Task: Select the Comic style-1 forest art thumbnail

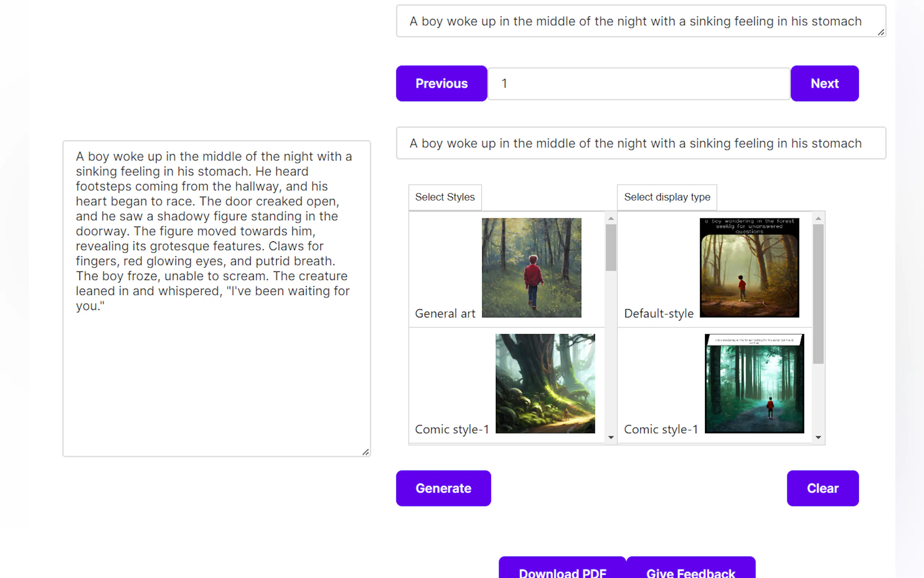Action: tap(545, 383)
